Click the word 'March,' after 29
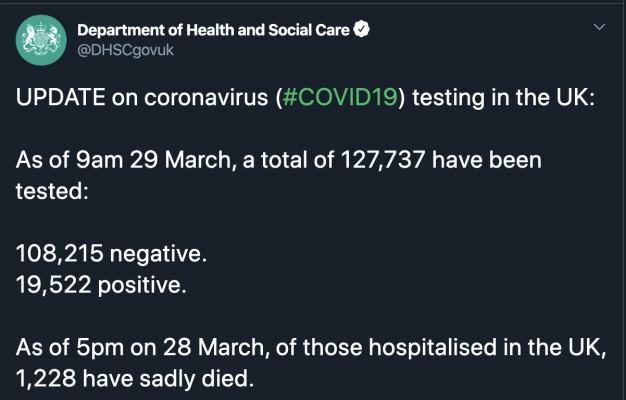This screenshot has height=400, width=626. [198, 160]
